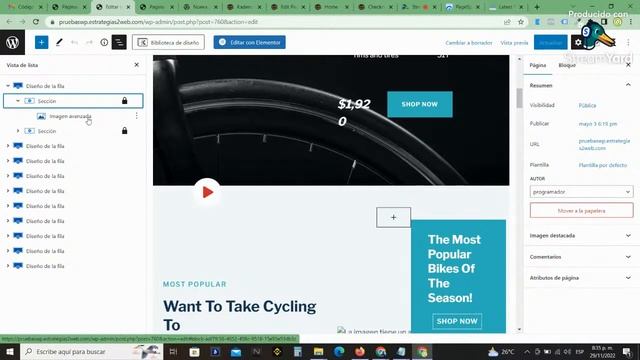This screenshot has height=360, width=640.
Task: Select the locked Sección block row
Action: coord(73,101)
